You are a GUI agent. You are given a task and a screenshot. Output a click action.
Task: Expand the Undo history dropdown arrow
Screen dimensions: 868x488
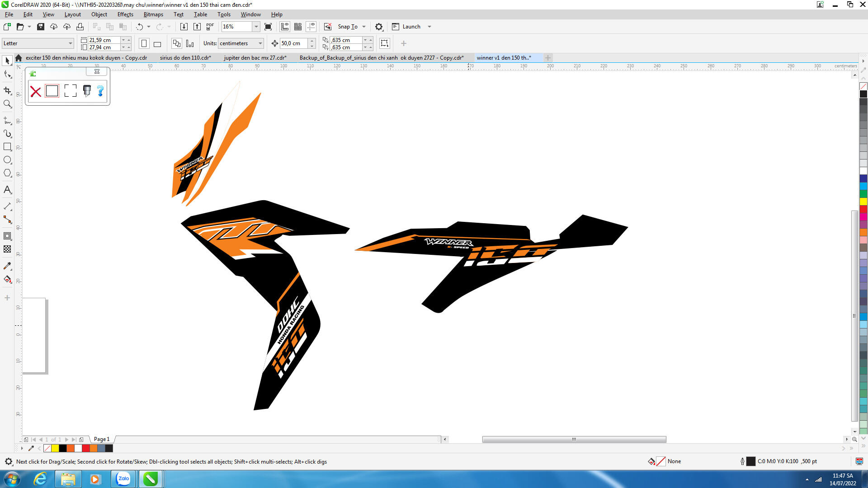[x=148, y=27]
